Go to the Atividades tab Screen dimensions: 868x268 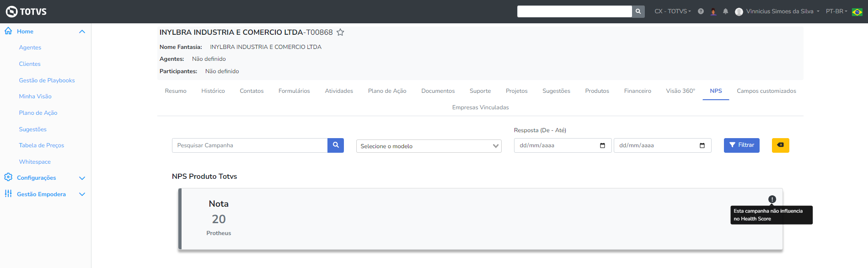[x=339, y=91]
